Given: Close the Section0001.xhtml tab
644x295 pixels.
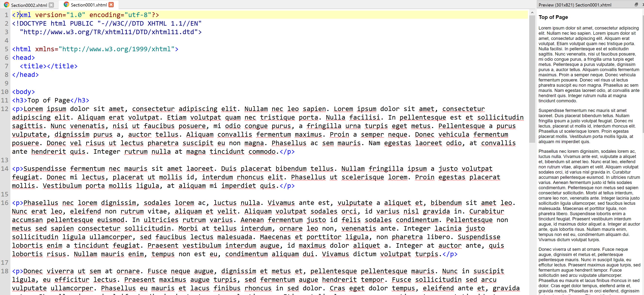Looking at the screenshot, I should coord(111,5).
